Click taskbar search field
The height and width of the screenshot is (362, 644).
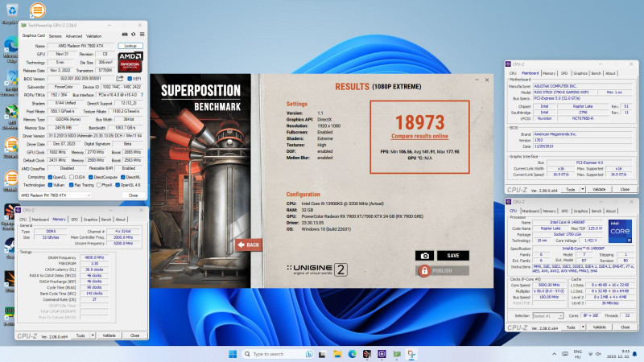pyautogui.click(x=277, y=354)
